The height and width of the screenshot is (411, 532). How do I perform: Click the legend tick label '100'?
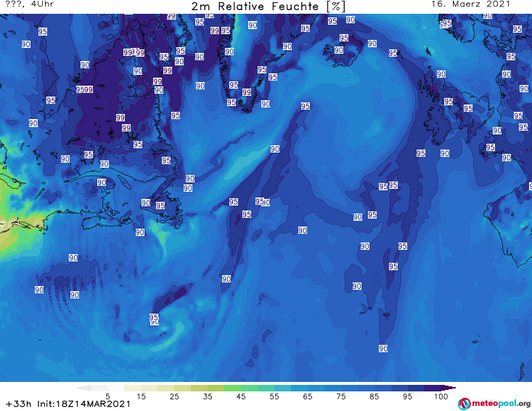(x=441, y=396)
